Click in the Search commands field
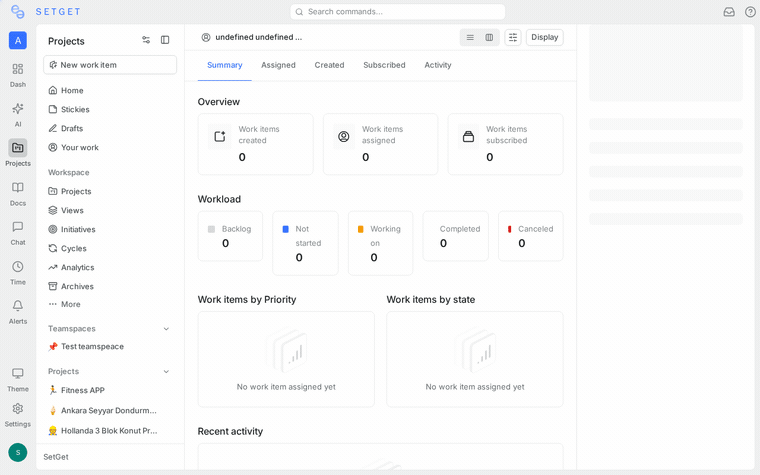The image size is (760, 475). pos(397,12)
